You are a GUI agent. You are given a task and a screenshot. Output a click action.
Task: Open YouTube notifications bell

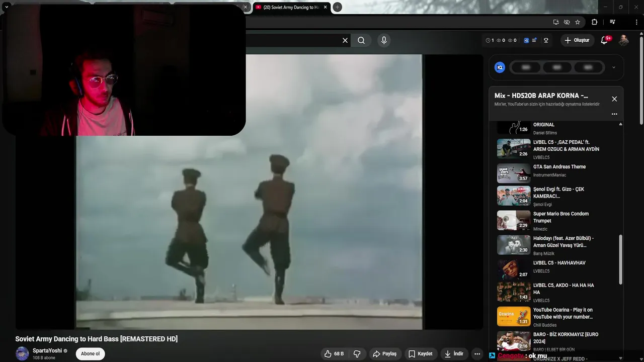[605, 40]
